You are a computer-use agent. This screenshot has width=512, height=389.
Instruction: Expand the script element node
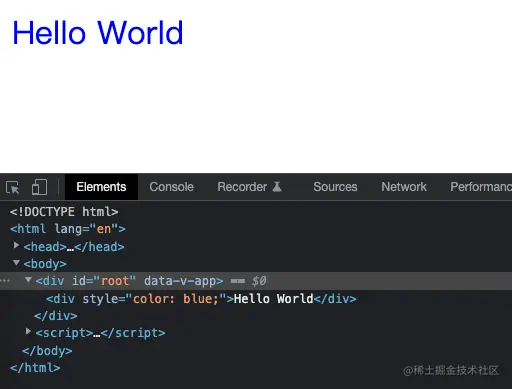click(x=28, y=332)
